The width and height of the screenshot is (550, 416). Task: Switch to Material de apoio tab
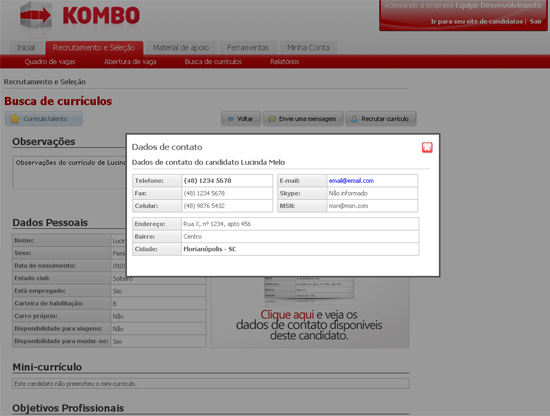pos(181,48)
